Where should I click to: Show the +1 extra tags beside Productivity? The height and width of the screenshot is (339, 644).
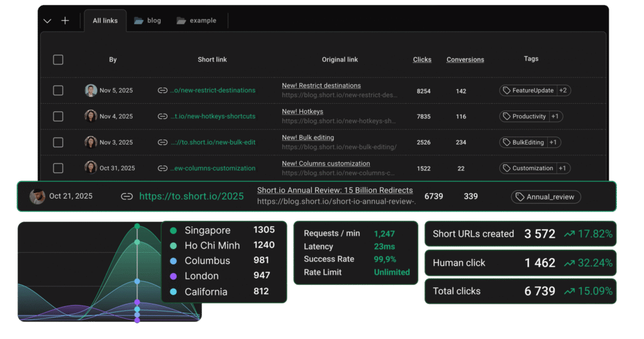tap(555, 116)
